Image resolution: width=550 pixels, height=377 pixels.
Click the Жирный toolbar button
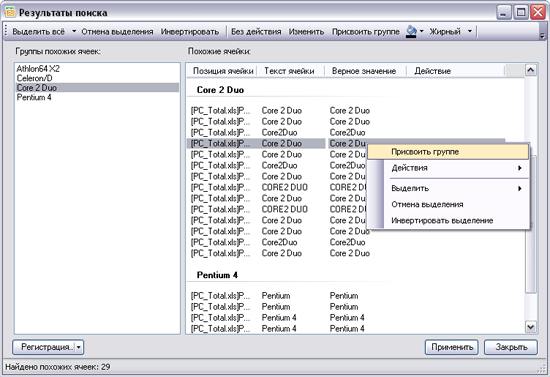click(x=445, y=32)
